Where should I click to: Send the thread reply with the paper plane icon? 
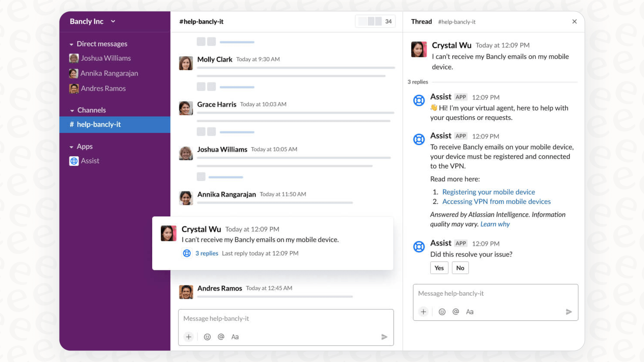(x=569, y=311)
